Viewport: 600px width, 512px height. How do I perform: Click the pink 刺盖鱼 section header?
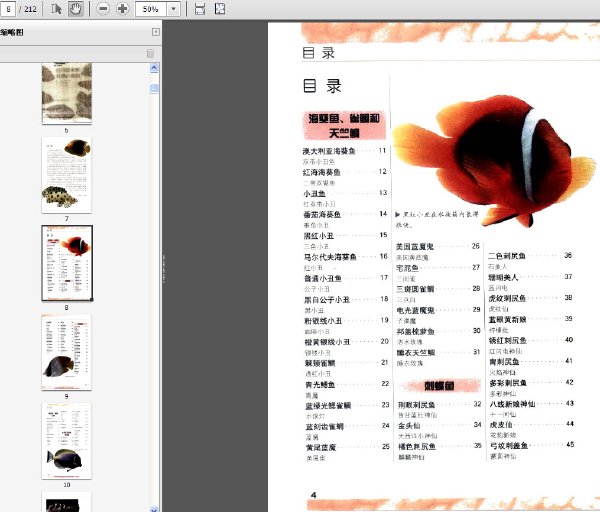(x=439, y=386)
